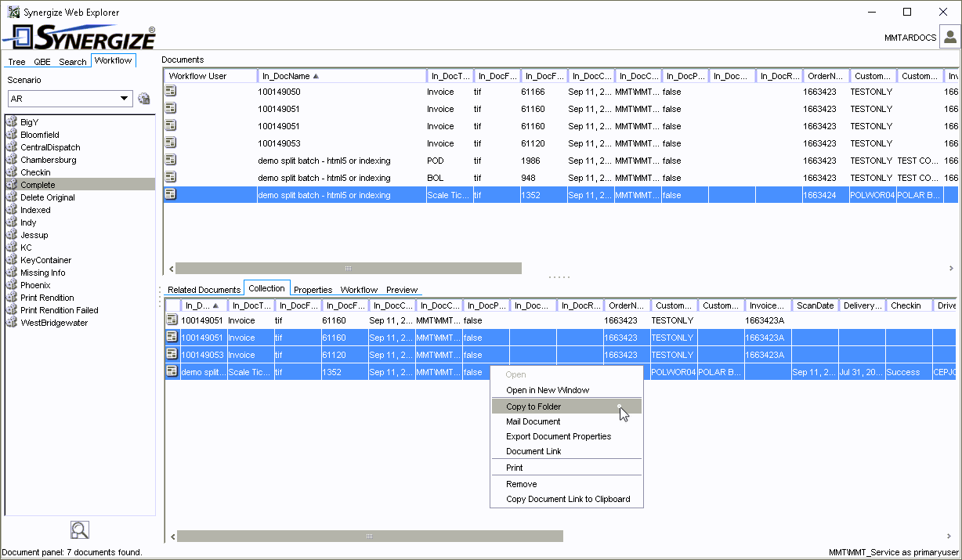Click the Checkin column header
This screenshot has height=560, width=962.
pos(909,305)
